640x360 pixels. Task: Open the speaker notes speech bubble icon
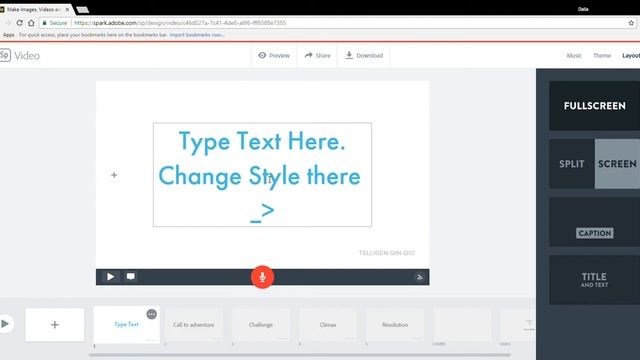[x=131, y=276]
